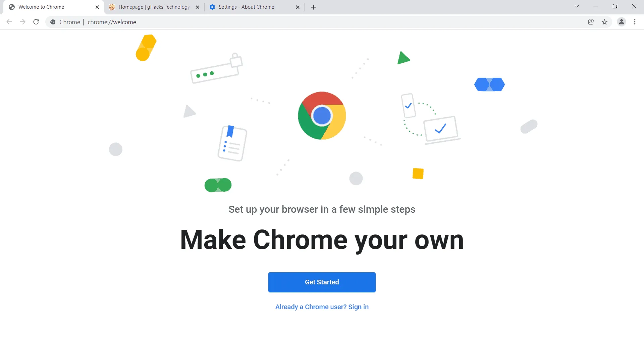Bookmark this tab with the star icon
The height and width of the screenshot is (339, 644).
pyautogui.click(x=604, y=22)
